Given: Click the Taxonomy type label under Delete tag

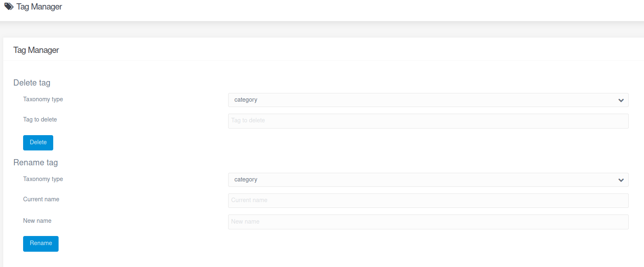Looking at the screenshot, I should pos(43,99).
